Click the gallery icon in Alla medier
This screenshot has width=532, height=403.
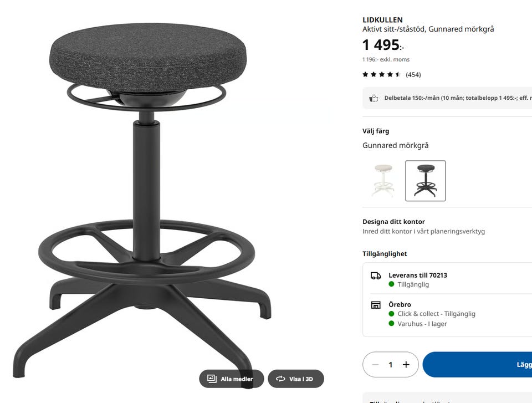click(212, 379)
